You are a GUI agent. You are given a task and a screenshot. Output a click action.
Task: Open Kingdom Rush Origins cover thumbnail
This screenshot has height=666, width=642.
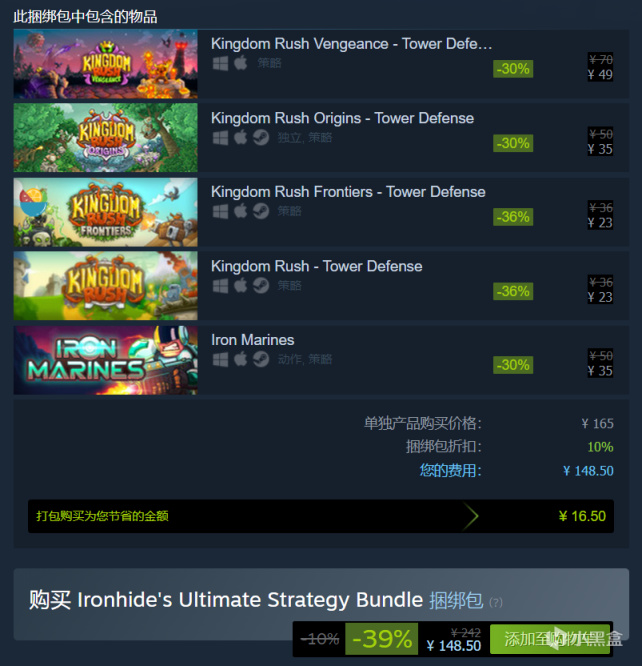tap(105, 138)
